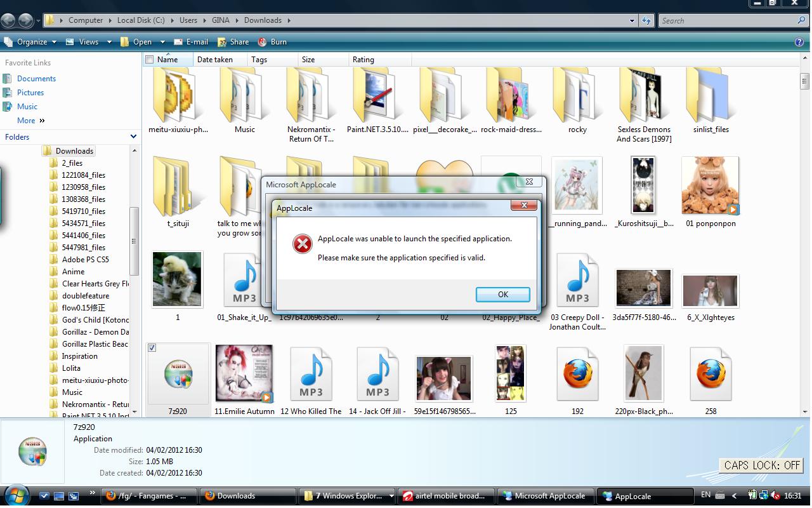Select 14 - Jack Off Jill MP3 file
Image resolution: width=812 pixels, height=508 pixels.
click(x=377, y=375)
